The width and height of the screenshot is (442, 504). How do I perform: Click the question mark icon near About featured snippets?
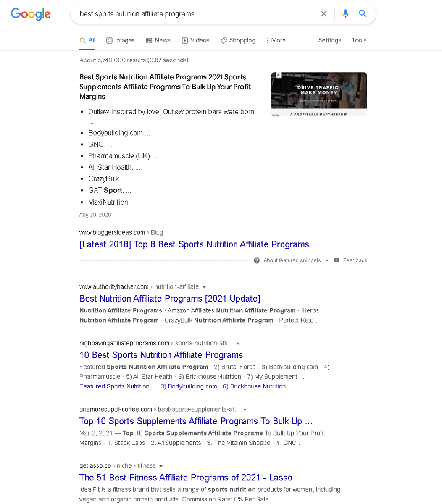point(256,260)
